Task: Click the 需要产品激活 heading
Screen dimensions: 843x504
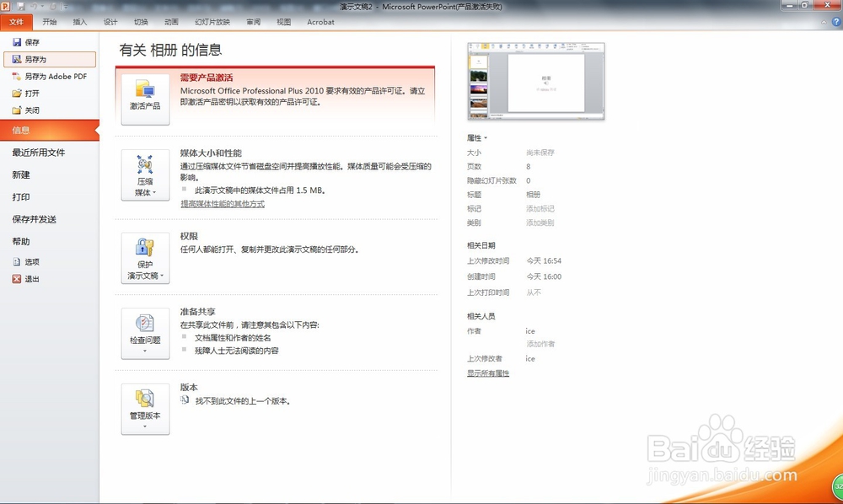Action: (x=207, y=78)
